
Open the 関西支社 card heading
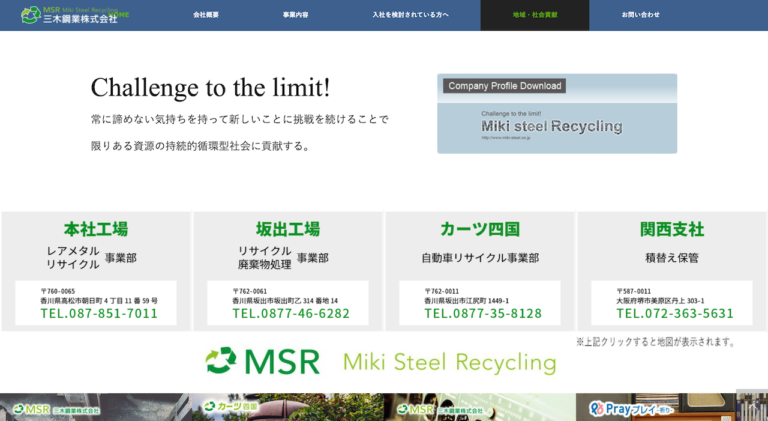[x=672, y=229]
